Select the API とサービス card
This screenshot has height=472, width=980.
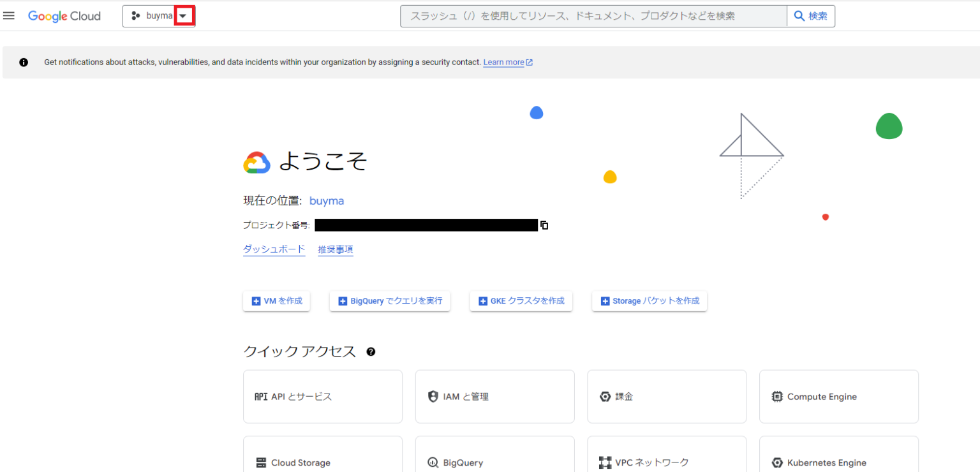[322, 396]
